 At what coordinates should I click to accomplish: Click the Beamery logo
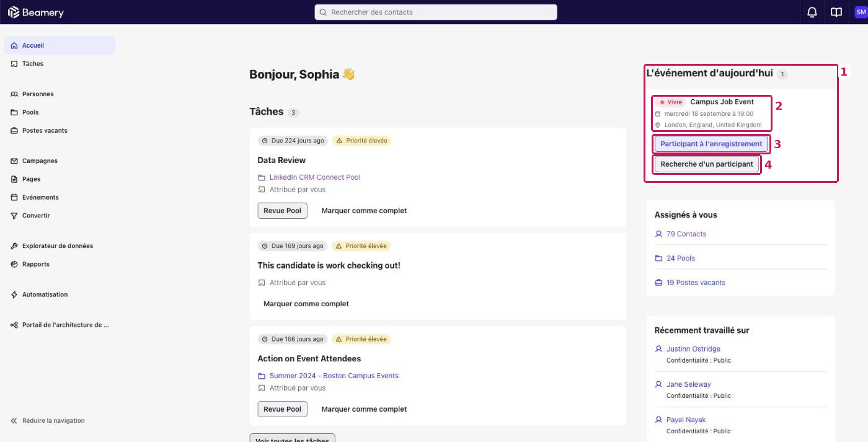(x=35, y=12)
